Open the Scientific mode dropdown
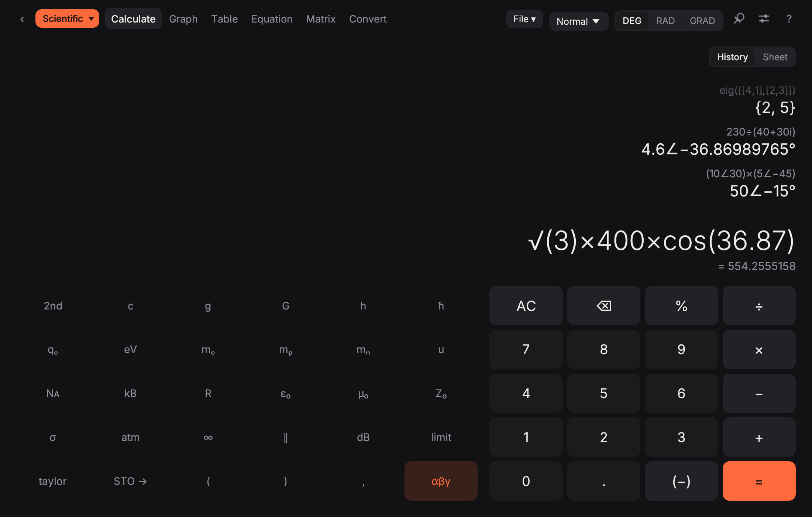Image resolution: width=812 pixels, height=517 pixels. pyautogui.click(x=67, y=18)
